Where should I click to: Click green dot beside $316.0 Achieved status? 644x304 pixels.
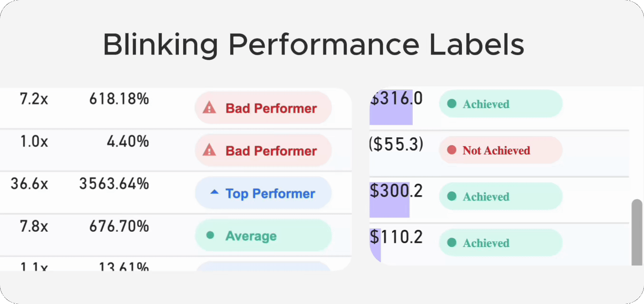tap(452, 104)
